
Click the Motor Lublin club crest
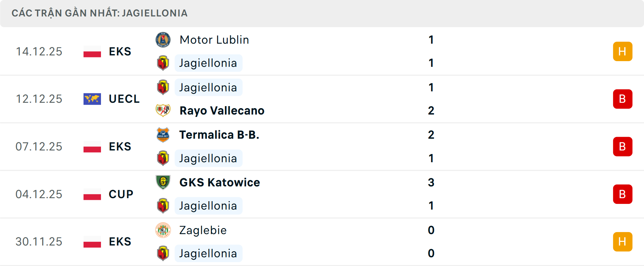click(x=163, y=40)
